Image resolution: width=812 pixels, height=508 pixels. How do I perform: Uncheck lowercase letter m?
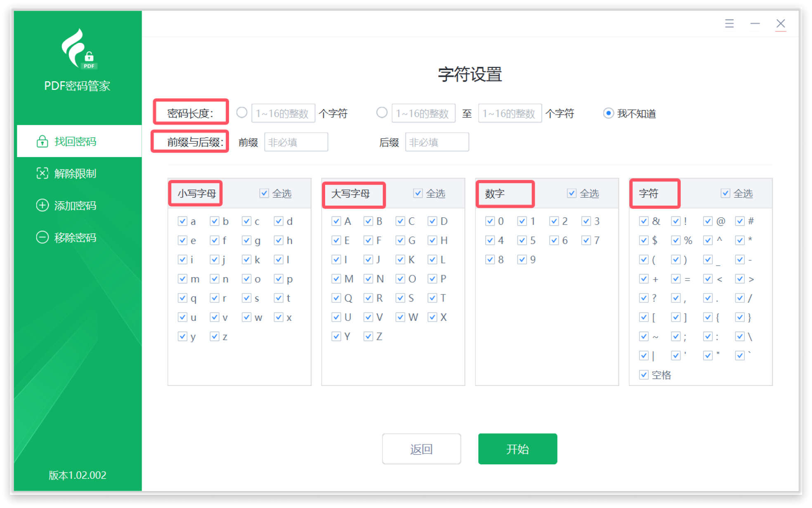coord(182,279)
